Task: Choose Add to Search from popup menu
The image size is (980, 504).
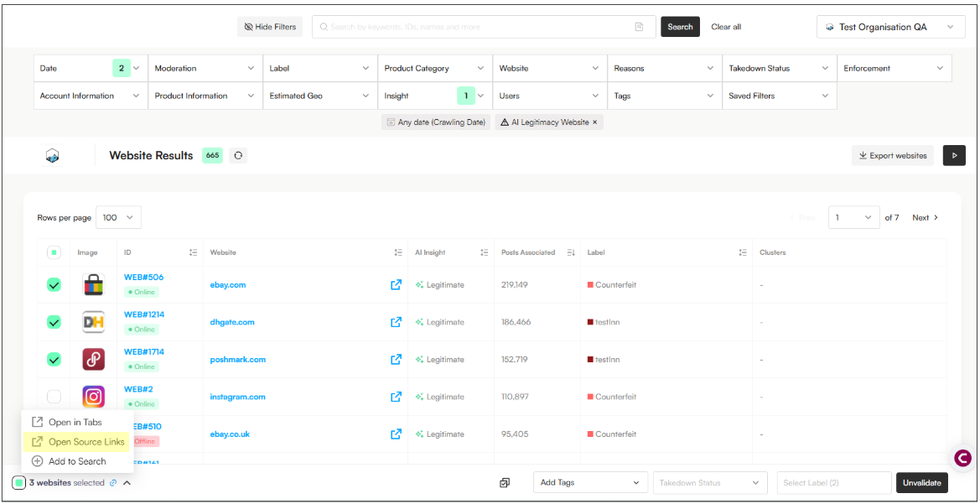Action: pyautogui.click(x=77, y=461)
